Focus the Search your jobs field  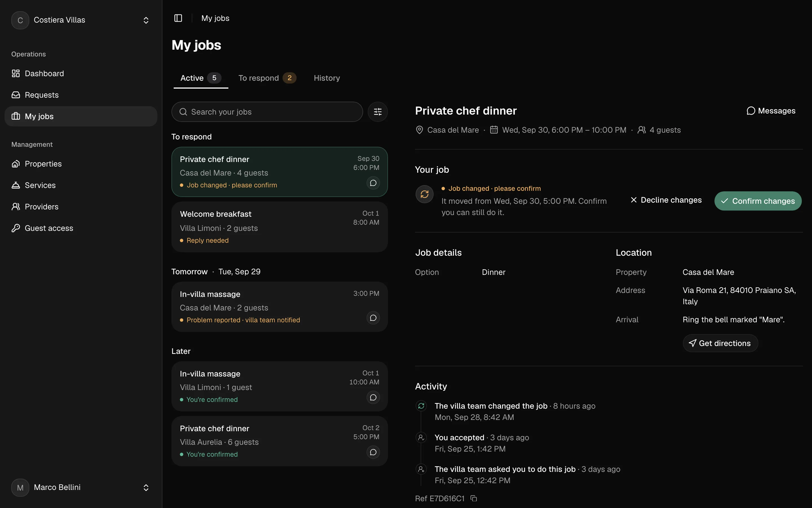click(x=267, y=112)
